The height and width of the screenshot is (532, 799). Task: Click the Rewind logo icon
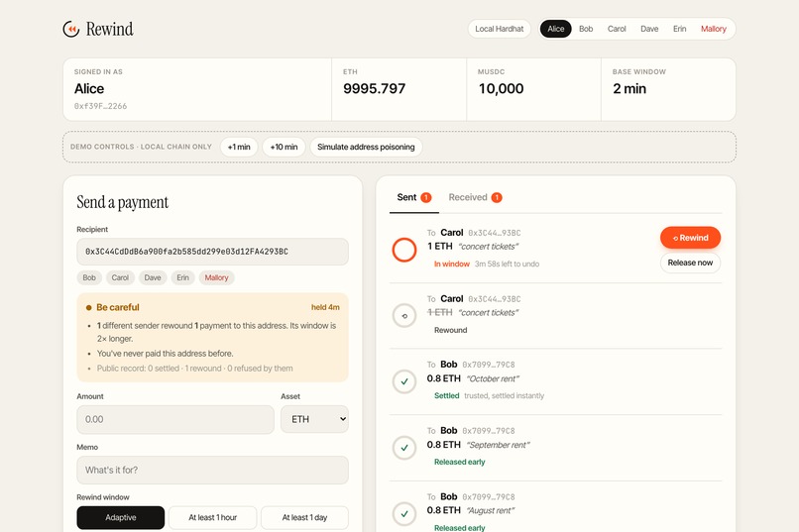tap(71, 29)
